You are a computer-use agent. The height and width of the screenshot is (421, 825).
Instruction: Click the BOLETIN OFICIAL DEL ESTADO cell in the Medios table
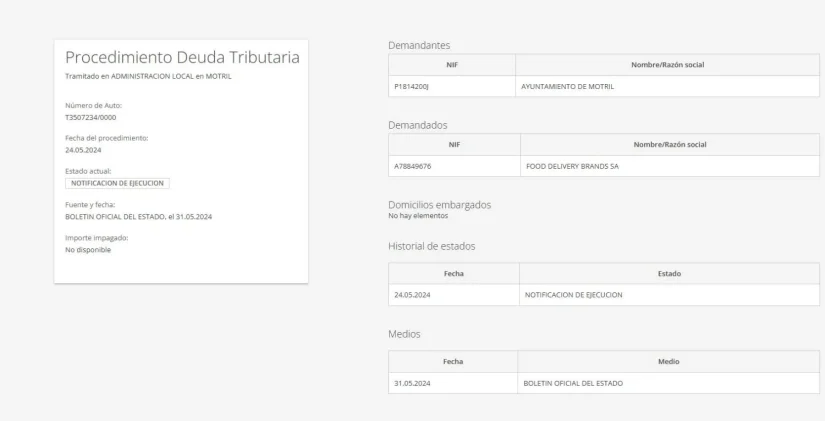click(668, 383)
